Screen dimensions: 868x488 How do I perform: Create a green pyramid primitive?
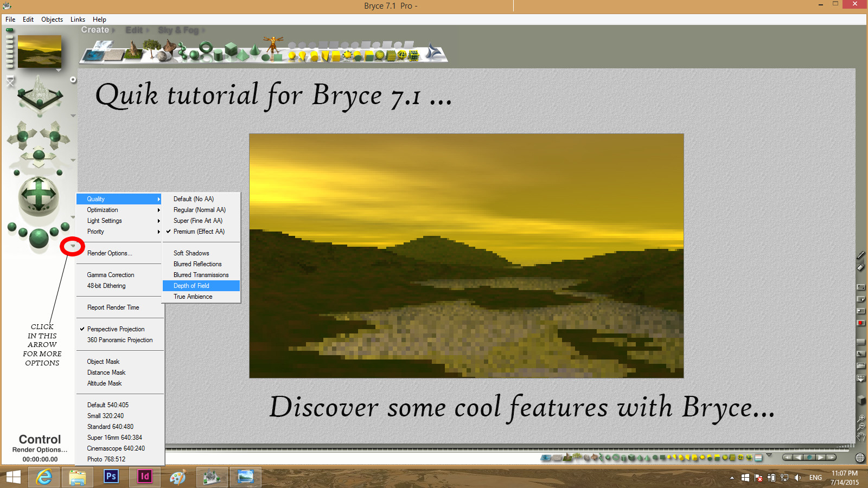242,54
